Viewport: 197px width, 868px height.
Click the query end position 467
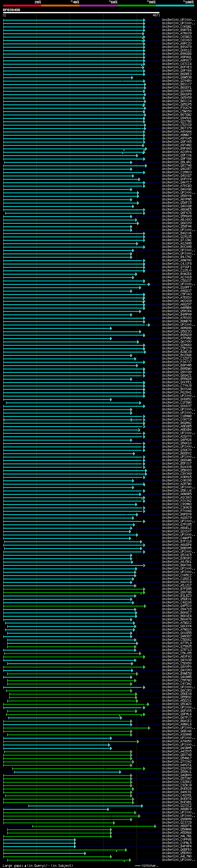point(155,15)
